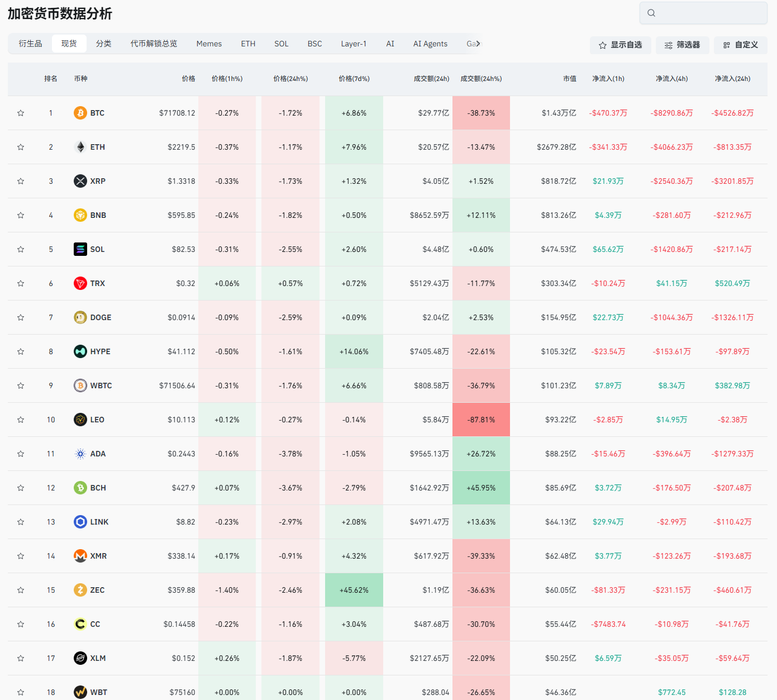Screen dimensions: 777x700
Task: Click the Chainlink LINK coin icon
Action: pos(80,522)
